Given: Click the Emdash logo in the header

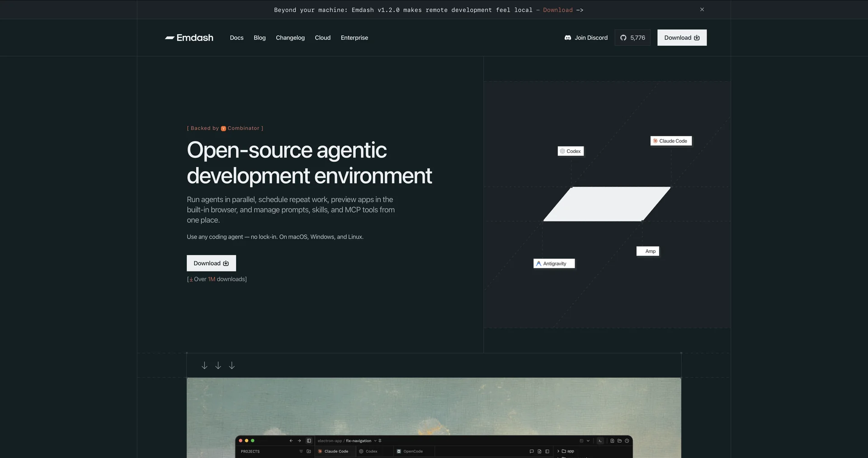Looking at the screenshot, I should tap(189, 38).
